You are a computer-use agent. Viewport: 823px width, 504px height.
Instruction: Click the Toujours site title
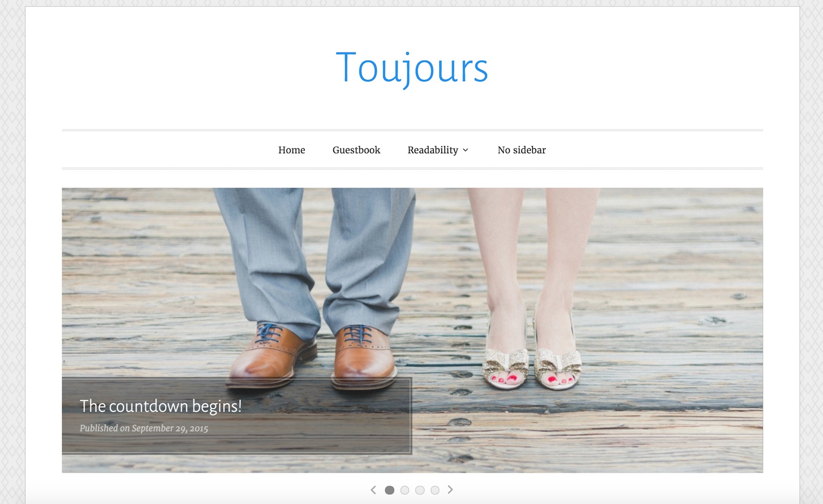click(x=411, y=68)
